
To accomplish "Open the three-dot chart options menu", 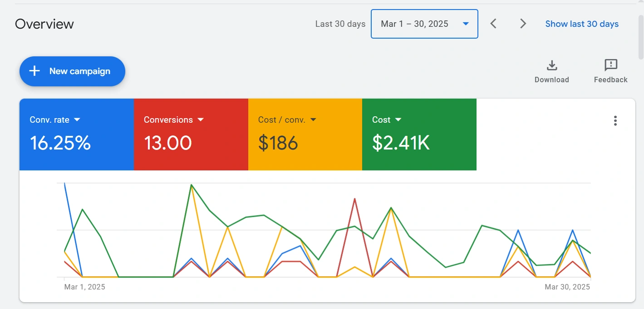I will (615, 120).
